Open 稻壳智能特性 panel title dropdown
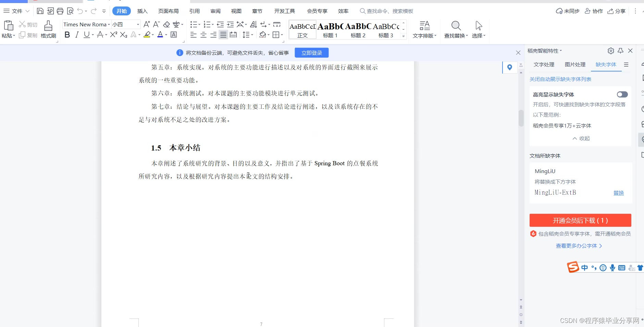 coord(545,51)
